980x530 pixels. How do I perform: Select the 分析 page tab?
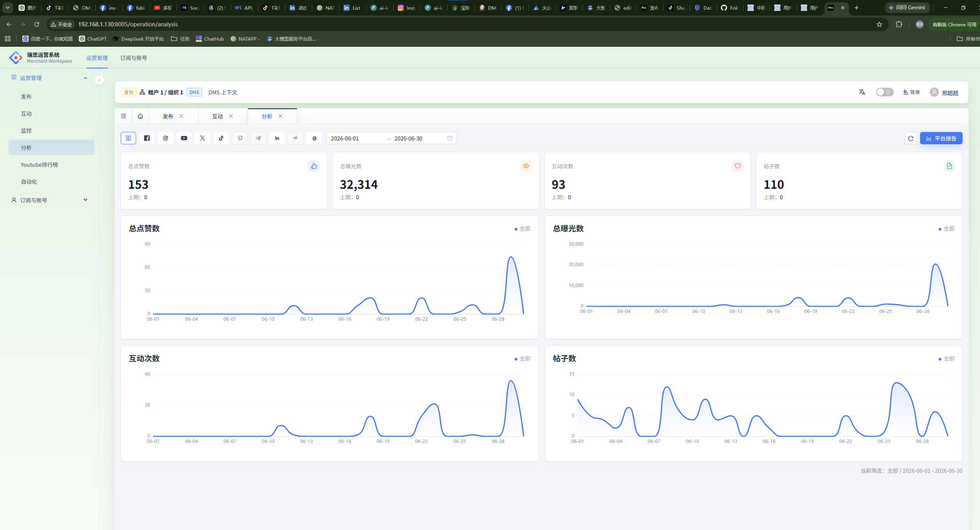pos(267,116)
